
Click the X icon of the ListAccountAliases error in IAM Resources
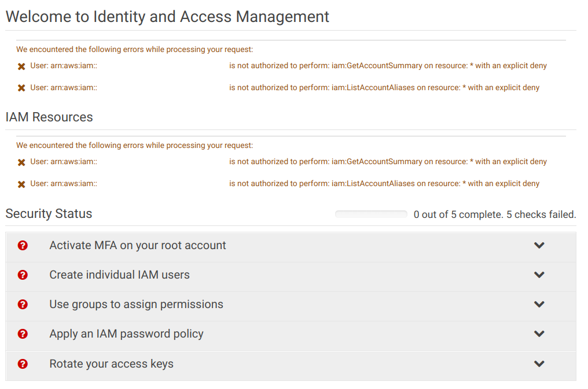21,184
